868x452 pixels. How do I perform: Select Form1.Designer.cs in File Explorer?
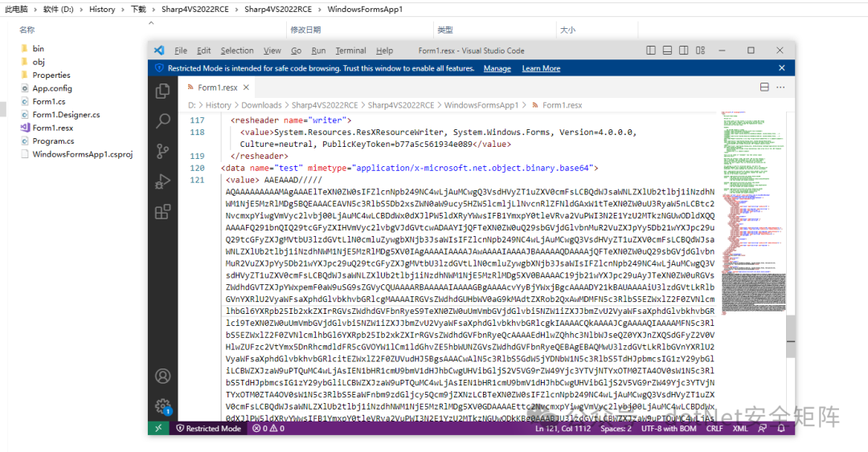click(x=66, y=115)
